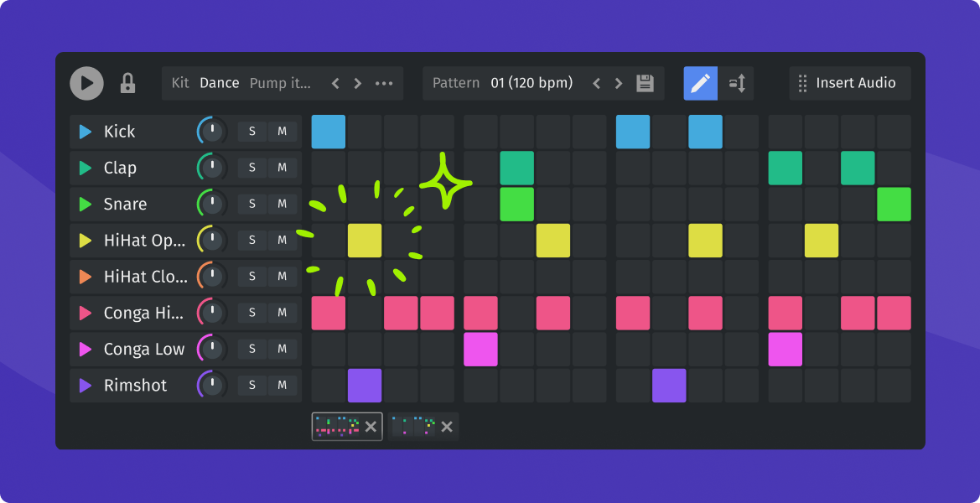
Task: Toggle the blue Kick step on beat nine
Action: pyautogui.click(x=633, y=132)
